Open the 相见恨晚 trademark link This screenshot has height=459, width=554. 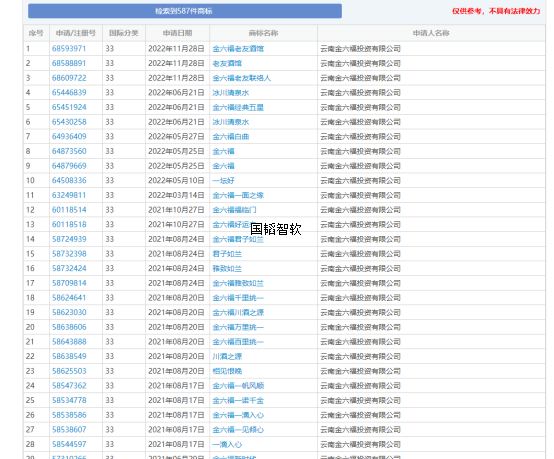coord(227,371)
